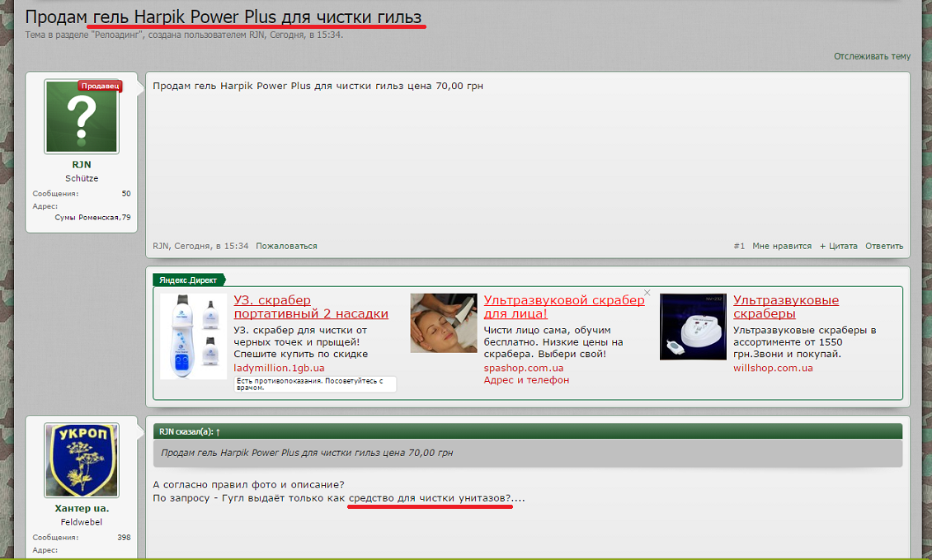Add the post via + Цитата

(839, 246)
